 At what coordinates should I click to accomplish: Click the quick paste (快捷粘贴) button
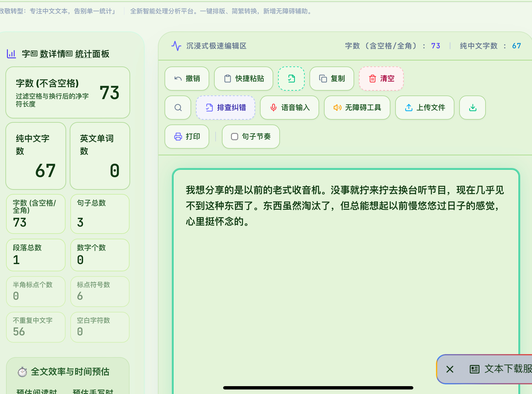(x=244, y=79)
